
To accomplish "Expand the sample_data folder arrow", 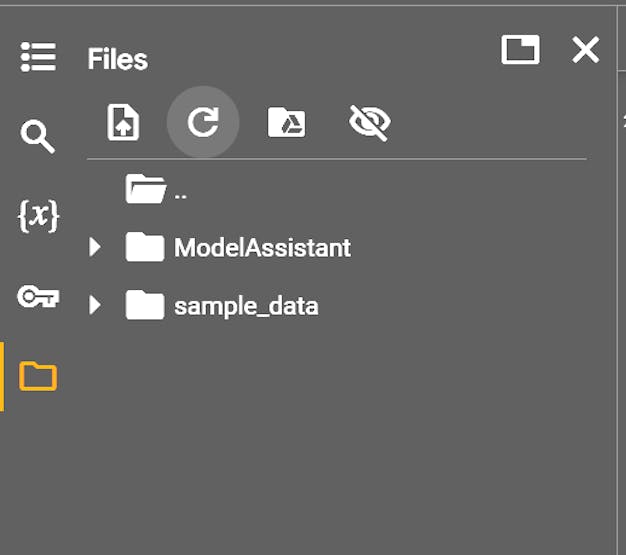I will pyautogui.click(x=96, y=305).
